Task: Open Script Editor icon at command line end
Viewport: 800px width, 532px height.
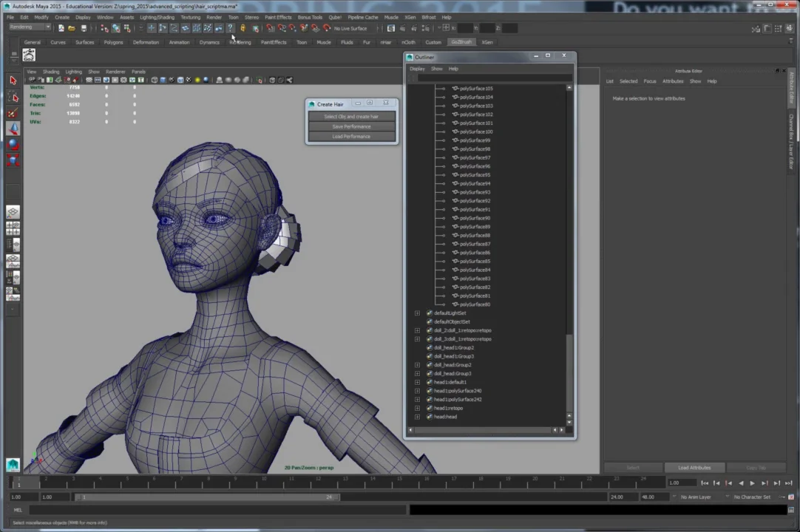Action: 791,510
